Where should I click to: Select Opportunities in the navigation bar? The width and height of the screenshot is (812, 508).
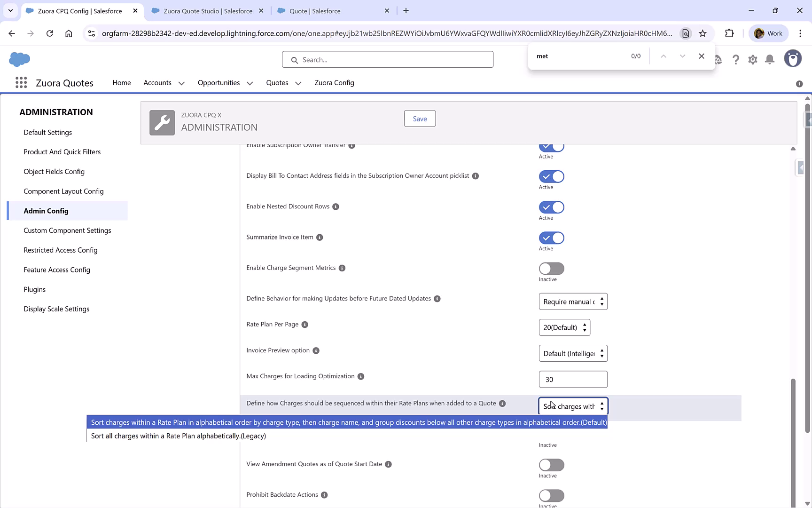tap(218, 83)
